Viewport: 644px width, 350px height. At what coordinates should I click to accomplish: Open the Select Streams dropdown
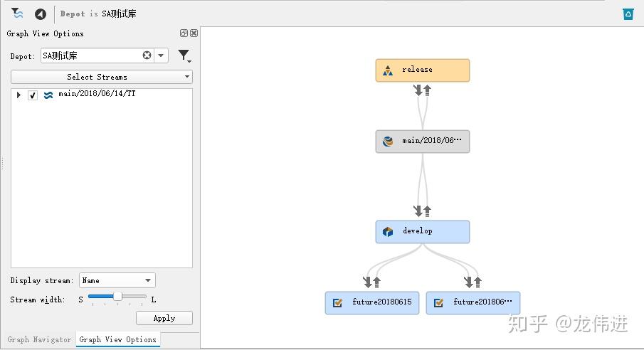102,77
